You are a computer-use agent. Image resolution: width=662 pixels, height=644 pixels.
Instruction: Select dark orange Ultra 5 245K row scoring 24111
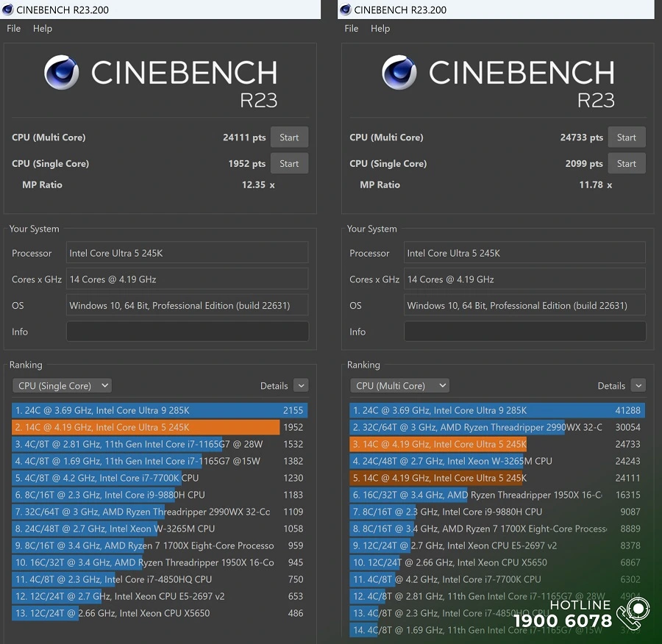point(497,478)
